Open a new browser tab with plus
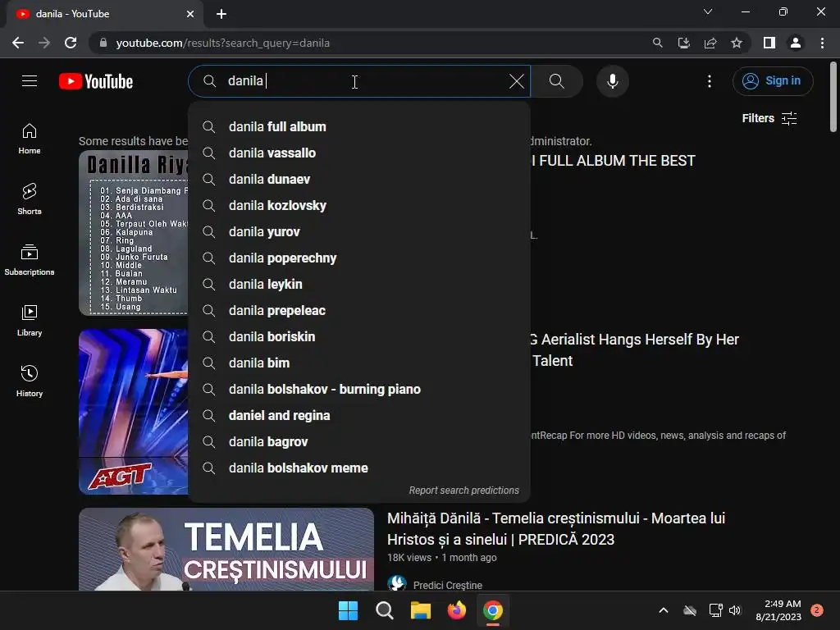840x630 pixels. tap(221, 14)
